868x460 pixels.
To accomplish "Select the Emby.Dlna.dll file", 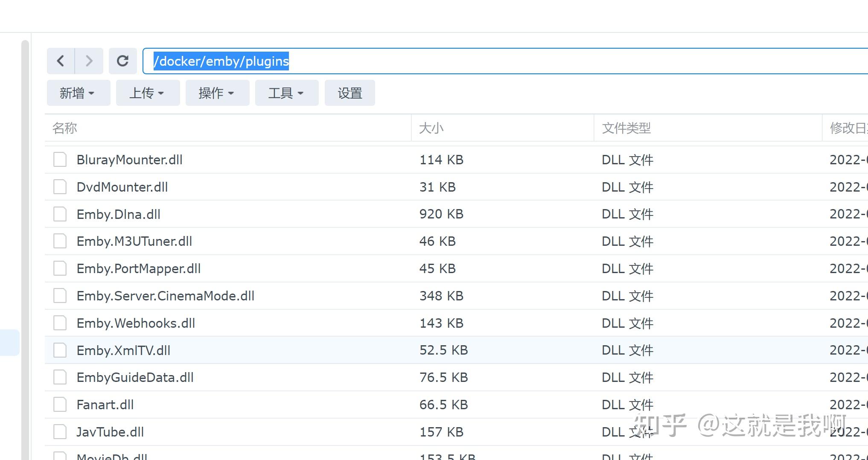I will 118,214.
